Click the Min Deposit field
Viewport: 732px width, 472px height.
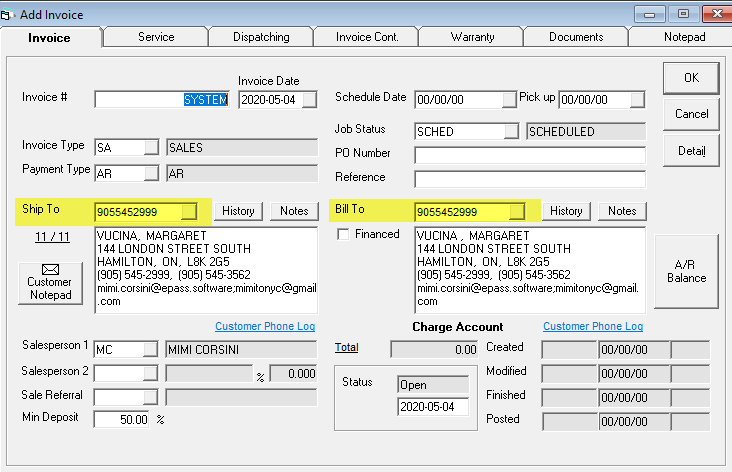click(121, 419)
